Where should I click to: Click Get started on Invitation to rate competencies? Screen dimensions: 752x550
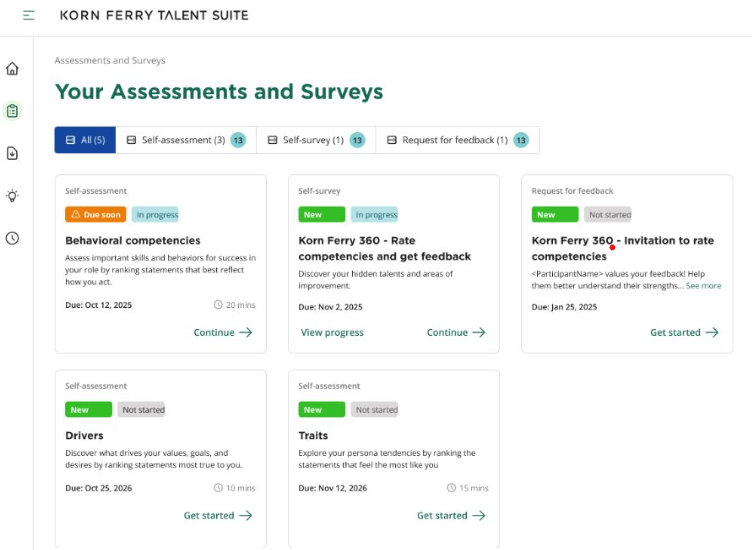684,332
